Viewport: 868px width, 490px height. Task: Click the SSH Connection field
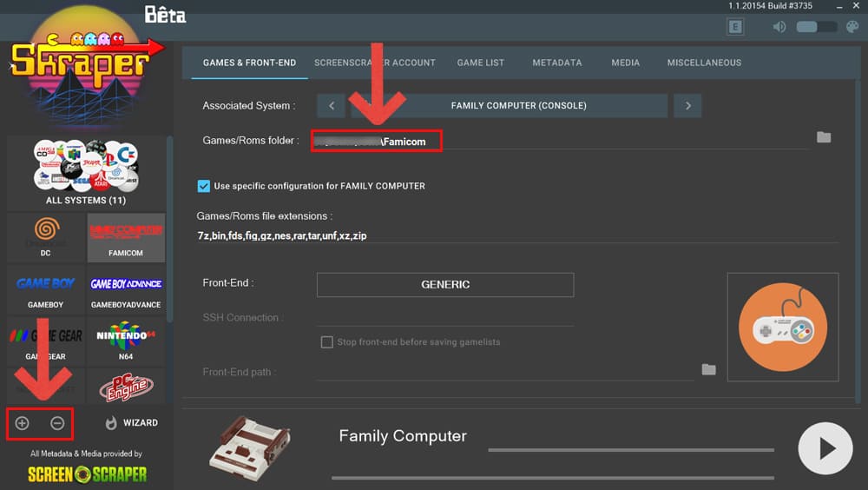(445, 318)
